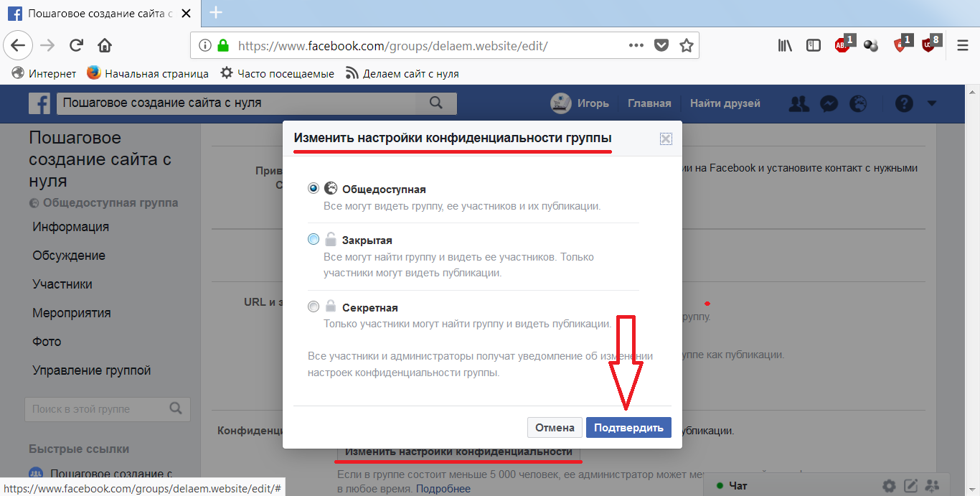
Task: Save page to Pocket icon
Action: coord(661,45)
